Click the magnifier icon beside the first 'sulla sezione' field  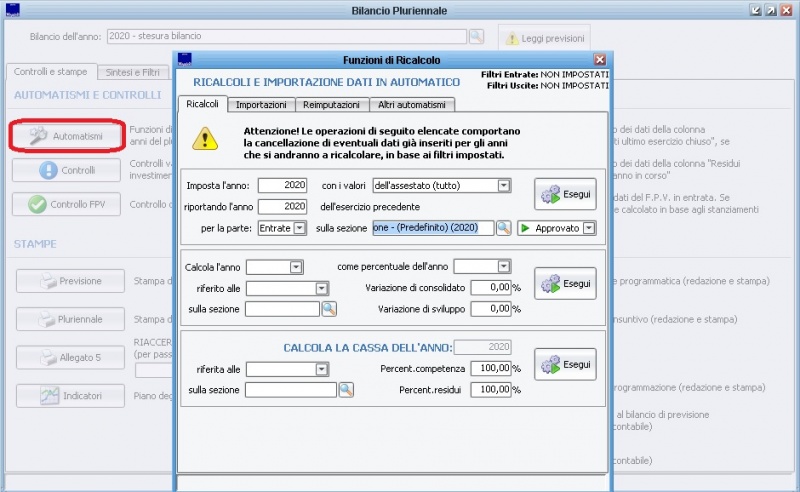click(x=504, y=228)
